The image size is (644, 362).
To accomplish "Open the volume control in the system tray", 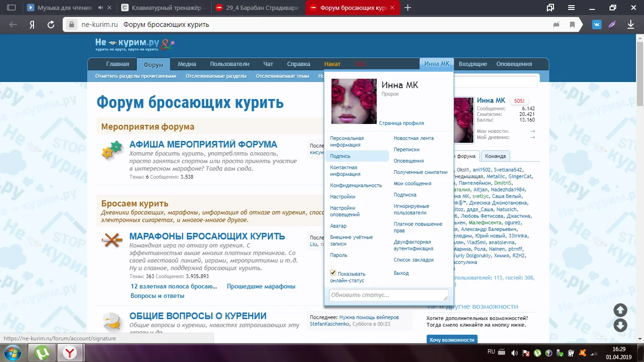I will click(x=514, y=353).
